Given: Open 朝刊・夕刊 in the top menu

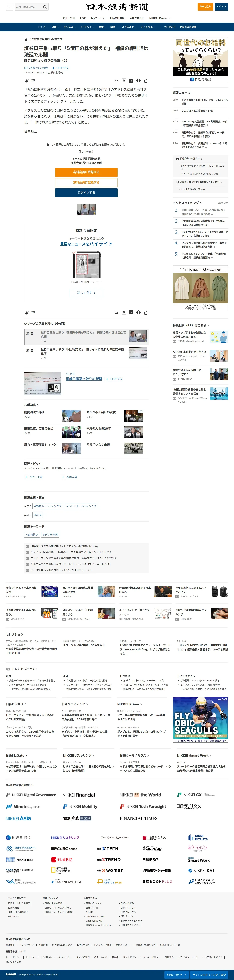Looking at the screenshot, I should click(x=69, y=18).
